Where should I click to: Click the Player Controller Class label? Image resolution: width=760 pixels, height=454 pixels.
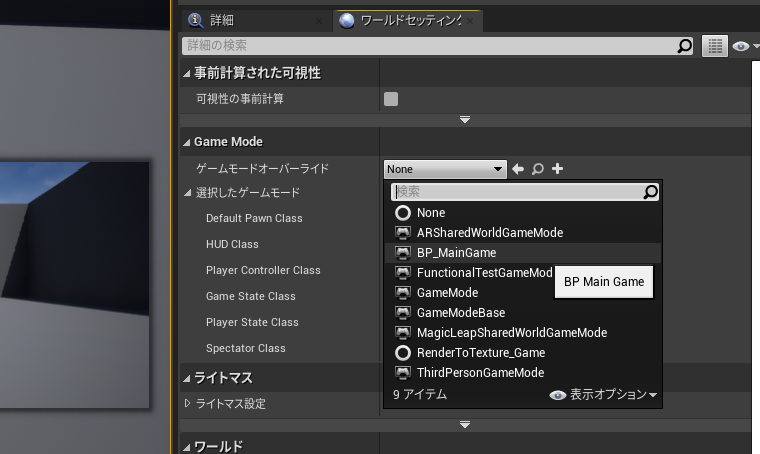point(263,270)
